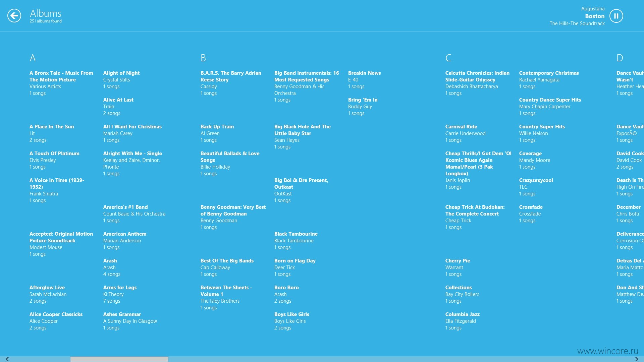Select the Albums page title
This screenshot has height=362, width=644.
(46, 13)
